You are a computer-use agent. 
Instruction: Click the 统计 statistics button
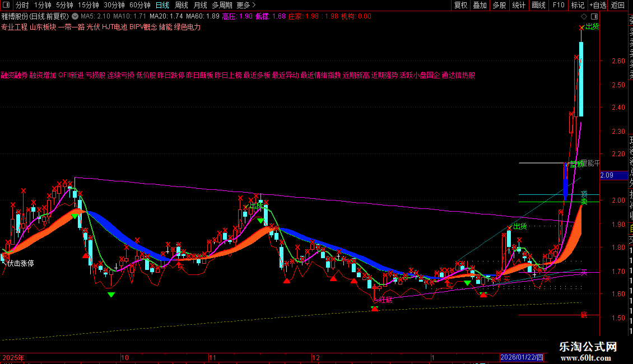coord(519,5)
